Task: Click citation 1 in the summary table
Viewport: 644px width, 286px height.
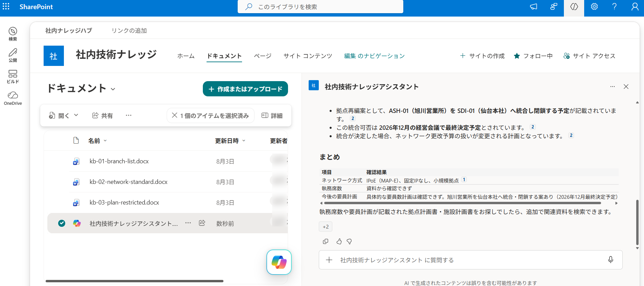Action: [464, 180]
